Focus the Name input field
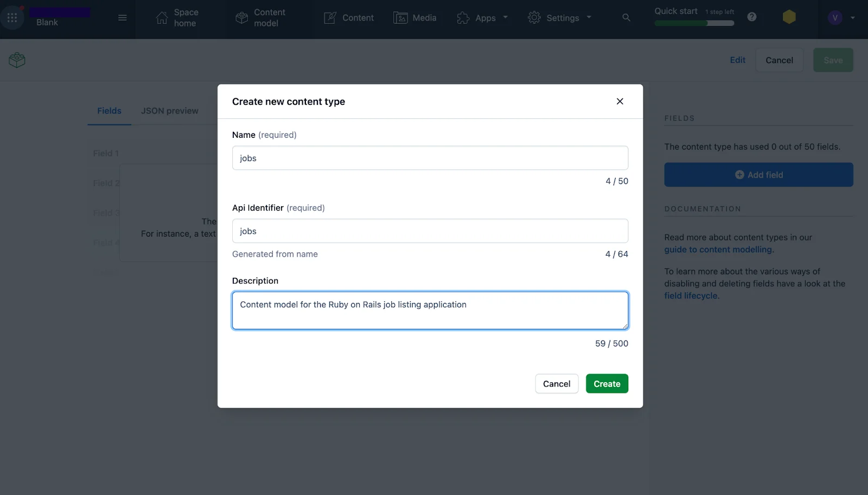 pyautogui.click(x=430, y=158)
